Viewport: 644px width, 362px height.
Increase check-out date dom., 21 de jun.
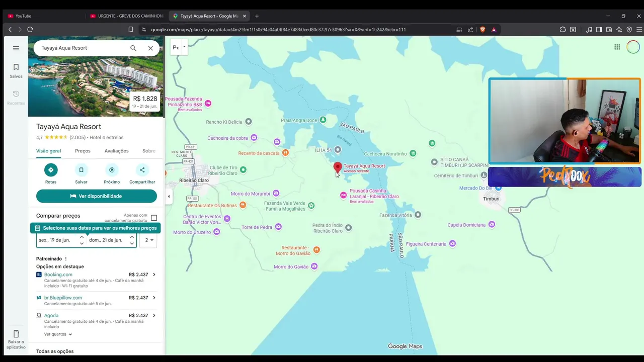coord(132,237)
